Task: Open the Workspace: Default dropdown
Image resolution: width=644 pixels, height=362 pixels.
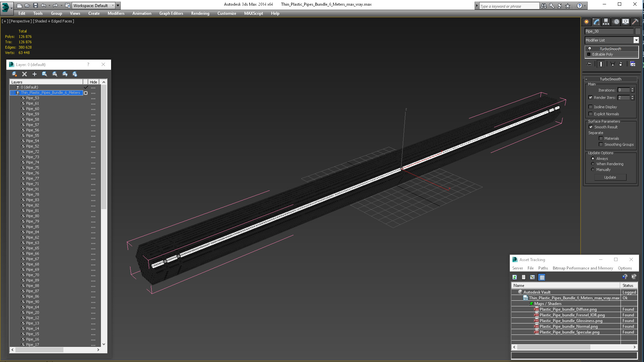Action: 94,5
